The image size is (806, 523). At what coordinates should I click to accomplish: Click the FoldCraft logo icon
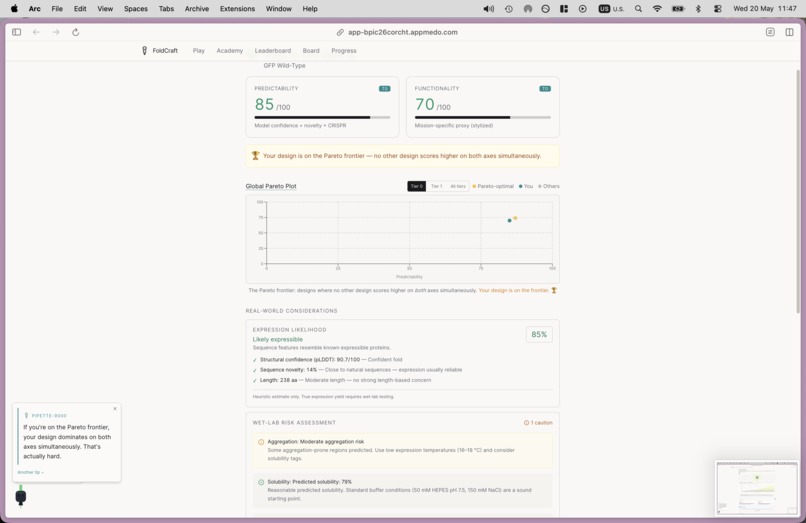point(144,50)
